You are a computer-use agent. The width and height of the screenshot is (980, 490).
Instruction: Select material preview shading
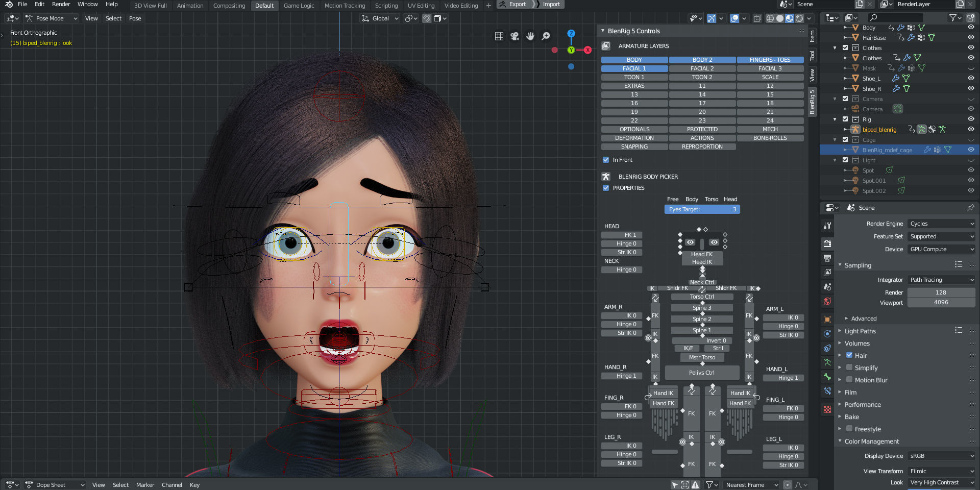pyautogui.click(x=790, y=18)
